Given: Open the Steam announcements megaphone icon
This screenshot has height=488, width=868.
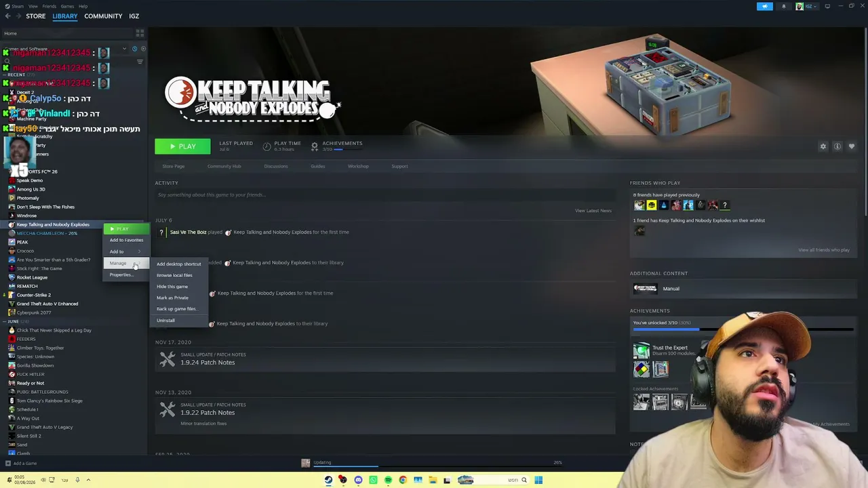Looking at the screenshot, I should (x=764, y=6).
